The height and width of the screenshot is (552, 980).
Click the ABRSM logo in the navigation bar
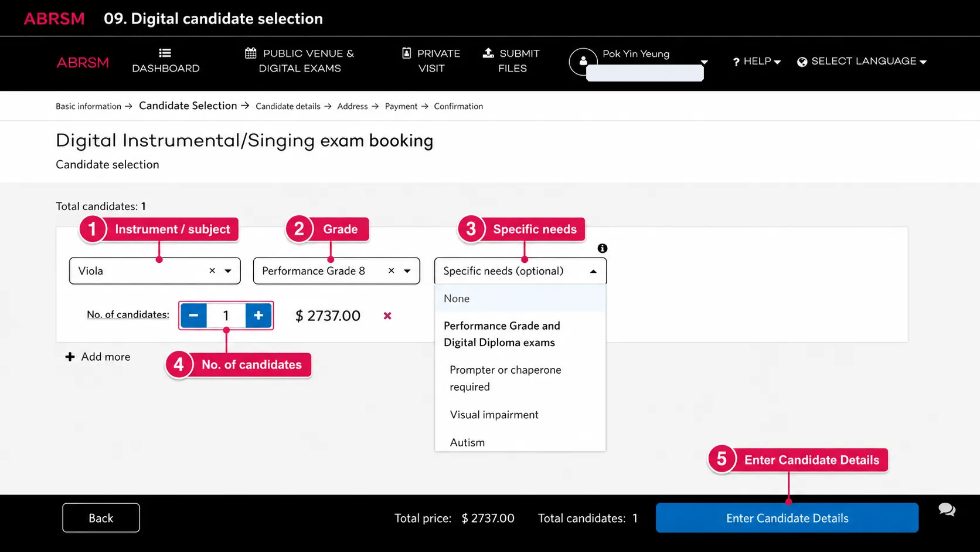(x=83, y=62)
